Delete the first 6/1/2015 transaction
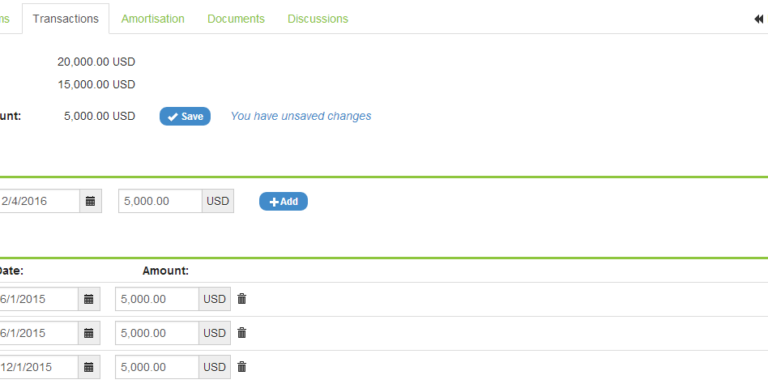 coord(241,299)
